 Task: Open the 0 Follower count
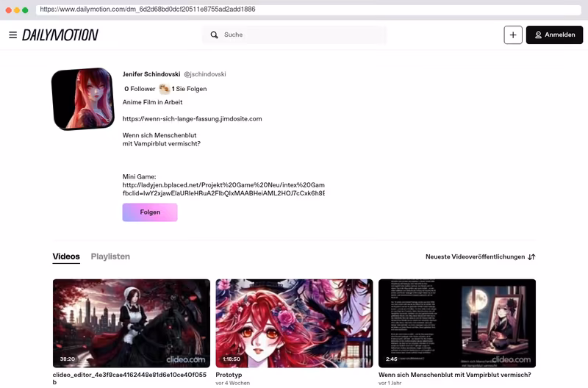[140, 89]
